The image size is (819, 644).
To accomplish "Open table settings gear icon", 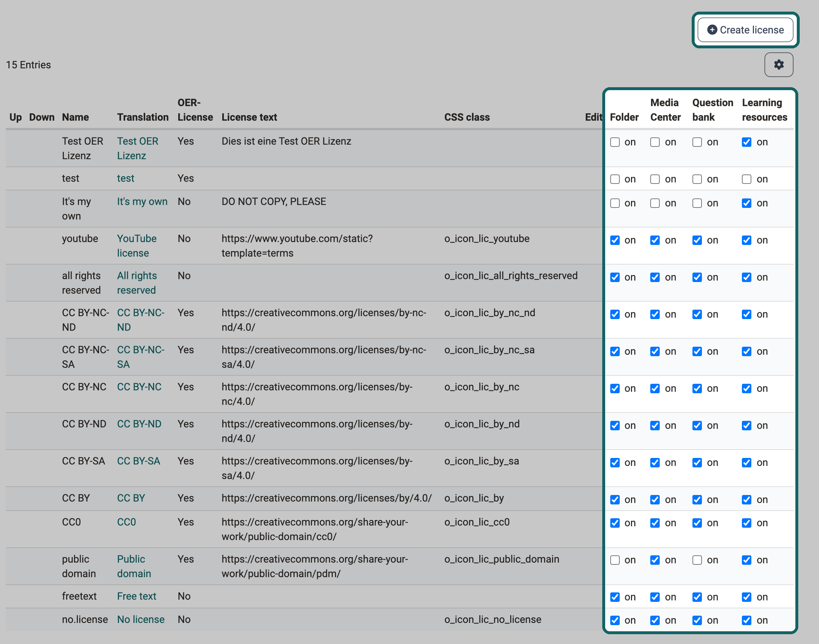I will [779, 65].
